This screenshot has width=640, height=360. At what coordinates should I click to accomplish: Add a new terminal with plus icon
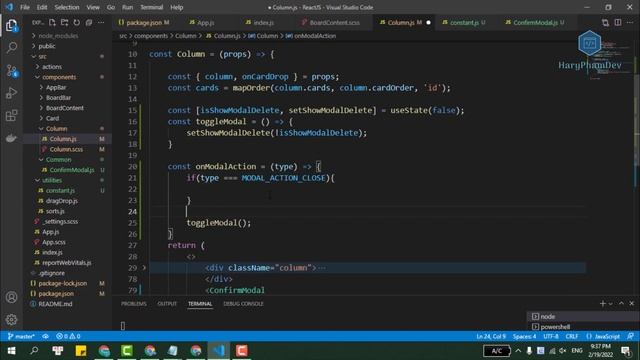click(602, 303)
